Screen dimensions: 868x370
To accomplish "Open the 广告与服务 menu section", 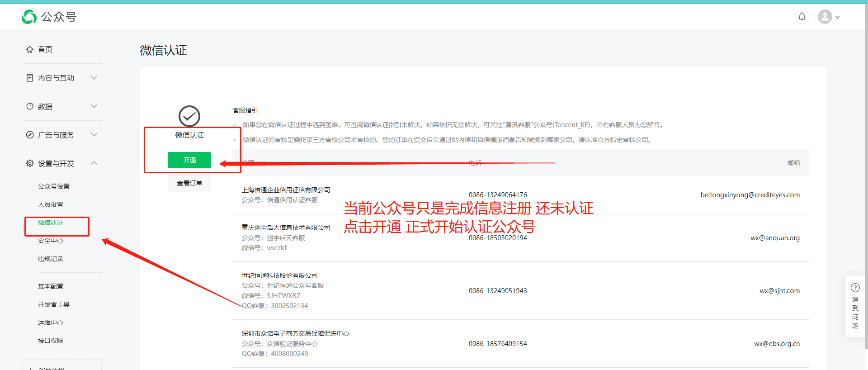I will (x=56, y=135).
